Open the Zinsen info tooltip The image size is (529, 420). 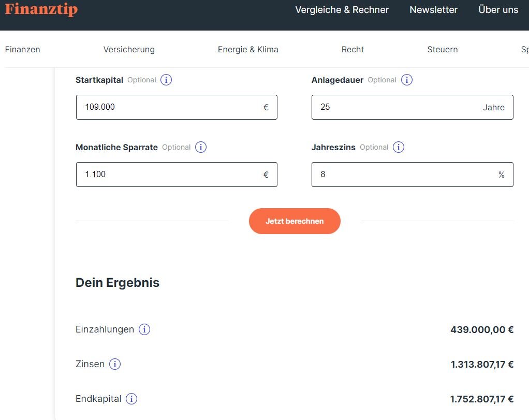pyautogui.click(x=115, y=364)
